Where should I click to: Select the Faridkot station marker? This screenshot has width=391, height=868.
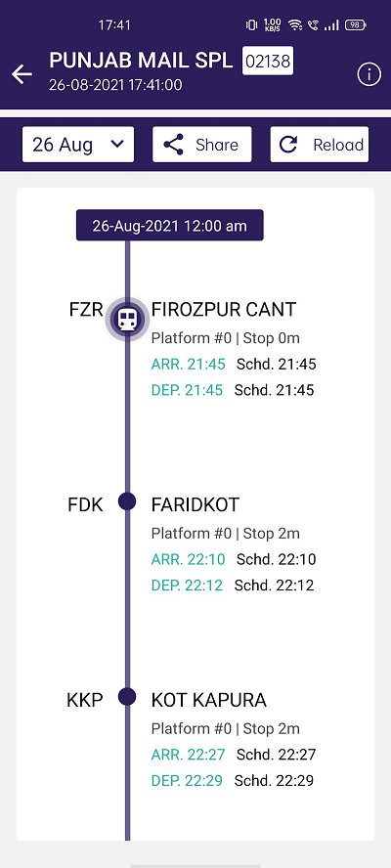tap(127, 501)
